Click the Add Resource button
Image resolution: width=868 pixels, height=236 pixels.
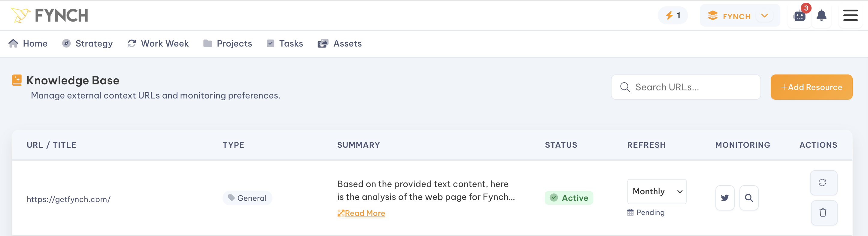tap(812, 87)
